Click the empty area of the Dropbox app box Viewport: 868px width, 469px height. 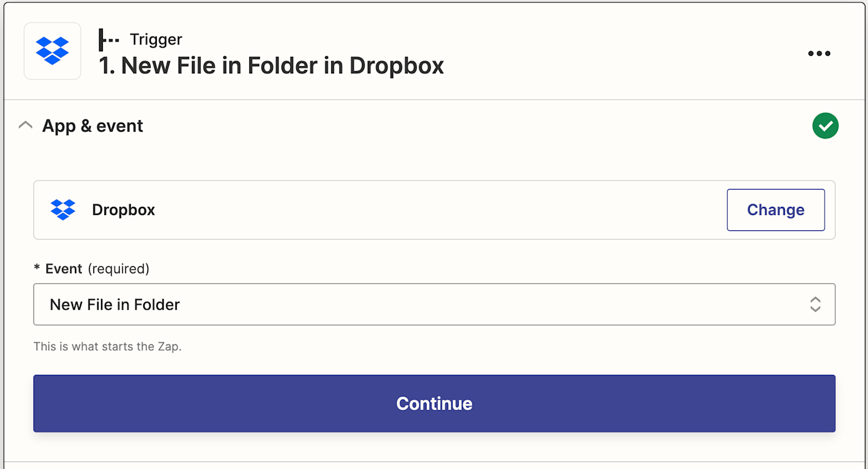[434, 210]
